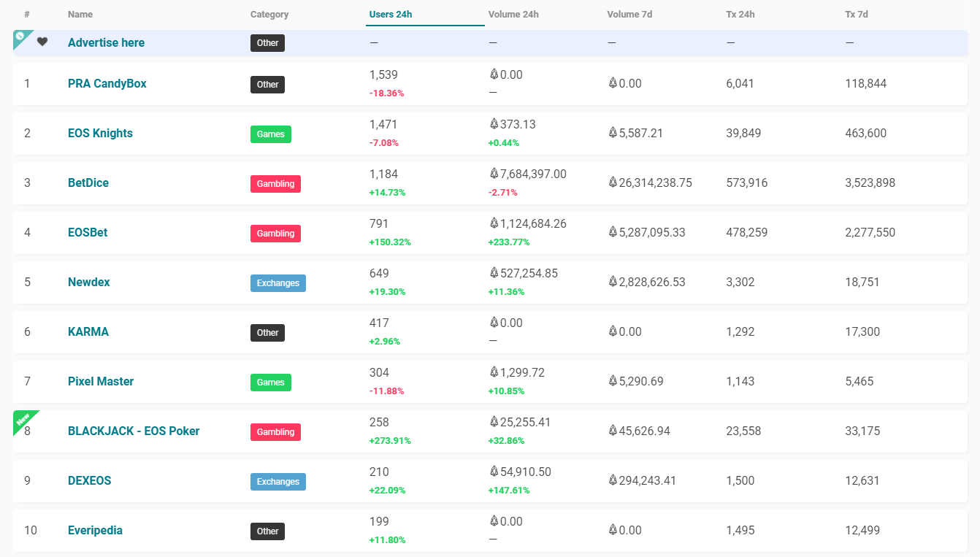Click Other tag on Everipedia row

pos(267,531)
